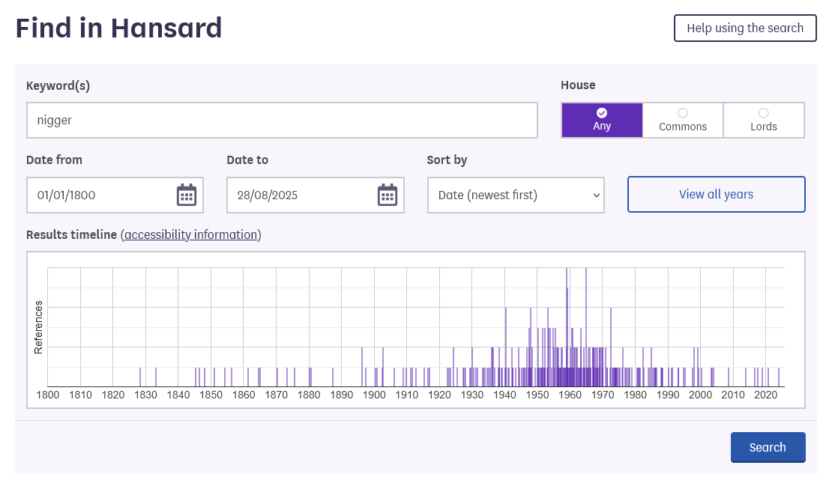Click the 1830 label on the timeline axis
The image size is (832, 504).
[x=145, y=395]
